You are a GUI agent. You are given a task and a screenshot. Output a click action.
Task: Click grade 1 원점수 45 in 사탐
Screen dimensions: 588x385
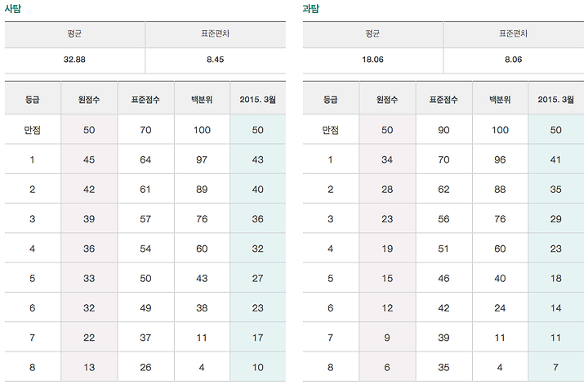click(89, 160)
